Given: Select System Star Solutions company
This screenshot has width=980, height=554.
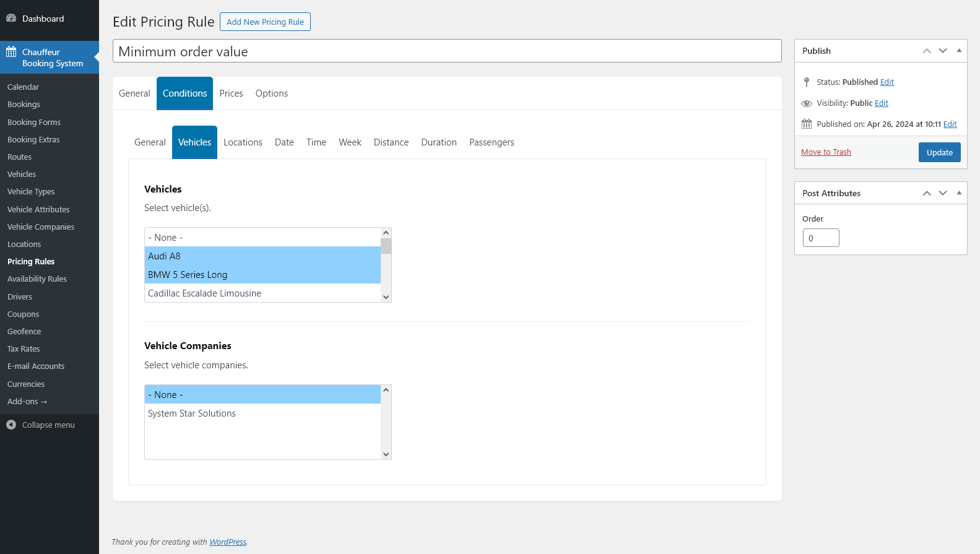Looking at the screenshot, I should click(262, 413).
